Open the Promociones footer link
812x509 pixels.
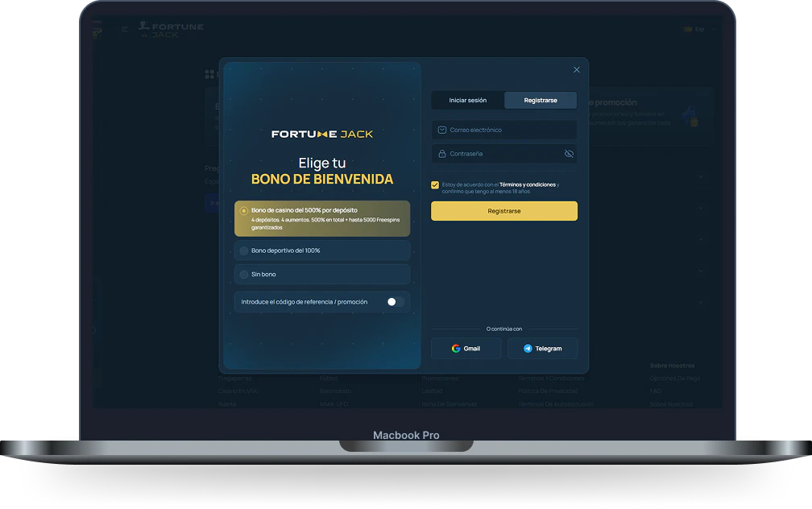440,379
